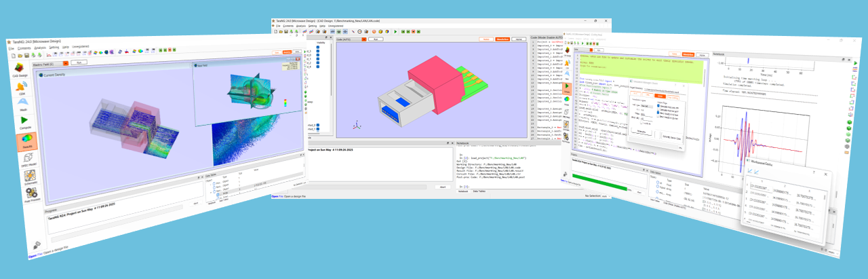Click Run button beside Code (AUTO) dropdown
This screenshot has height=279, width=868.
coord(376,39)
